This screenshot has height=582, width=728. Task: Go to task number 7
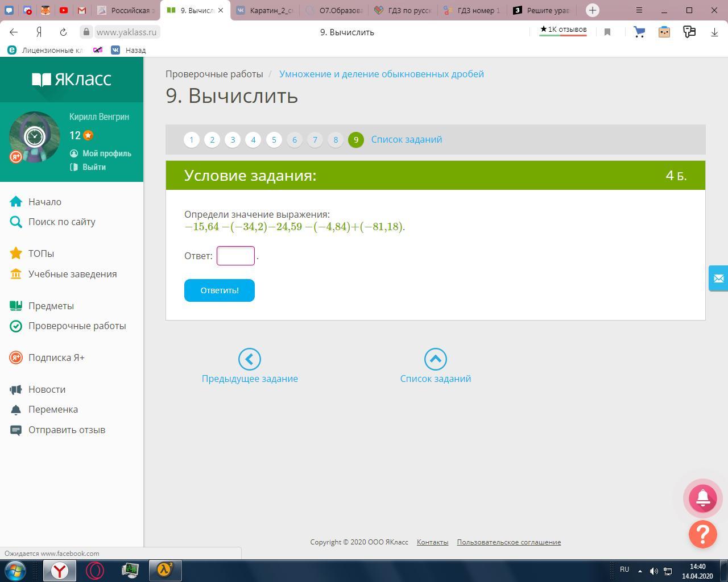(x=315, y=140)
